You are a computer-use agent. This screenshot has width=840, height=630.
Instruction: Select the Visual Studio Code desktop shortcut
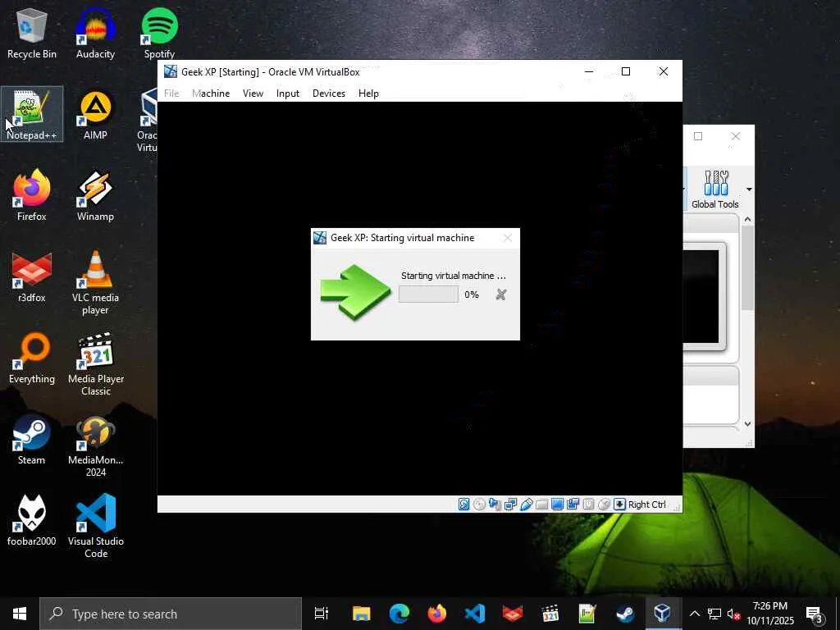95,527
